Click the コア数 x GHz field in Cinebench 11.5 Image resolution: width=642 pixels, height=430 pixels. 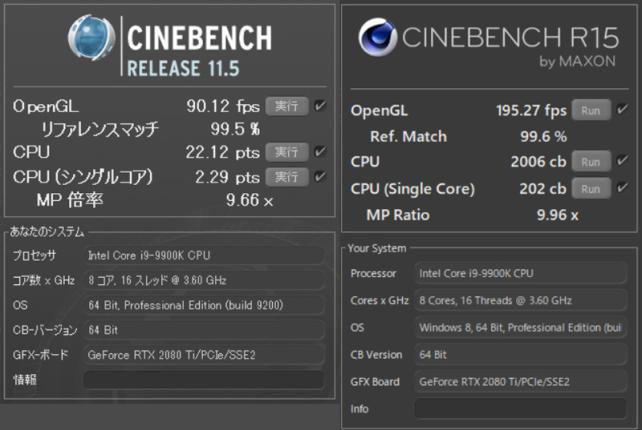[203, 281]
